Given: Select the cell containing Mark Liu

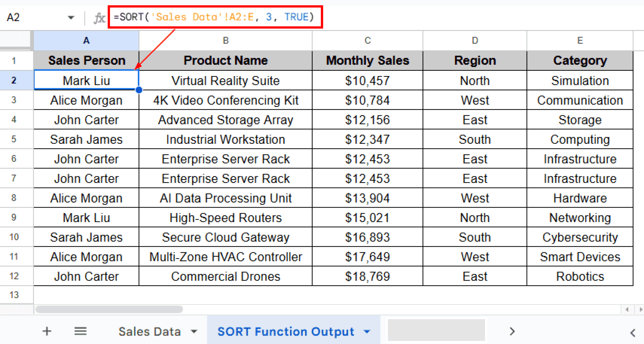Looking at the screenshot, I should [86, 80].
